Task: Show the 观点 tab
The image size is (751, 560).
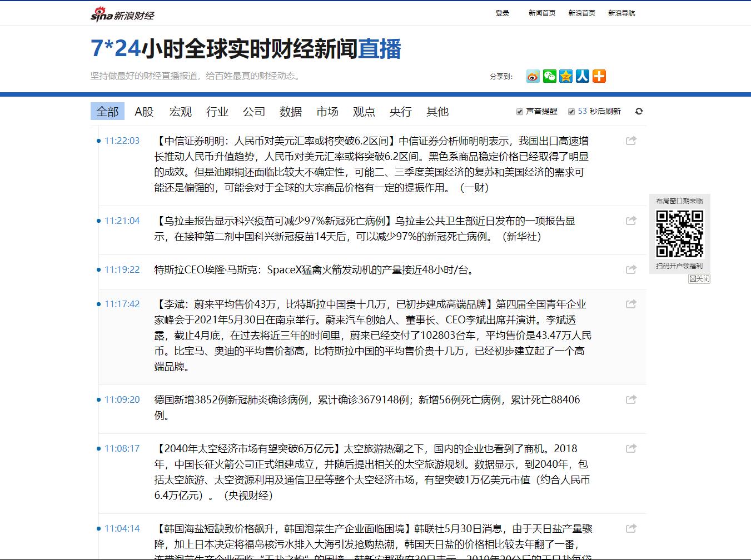Action: (x=364, y=112)
